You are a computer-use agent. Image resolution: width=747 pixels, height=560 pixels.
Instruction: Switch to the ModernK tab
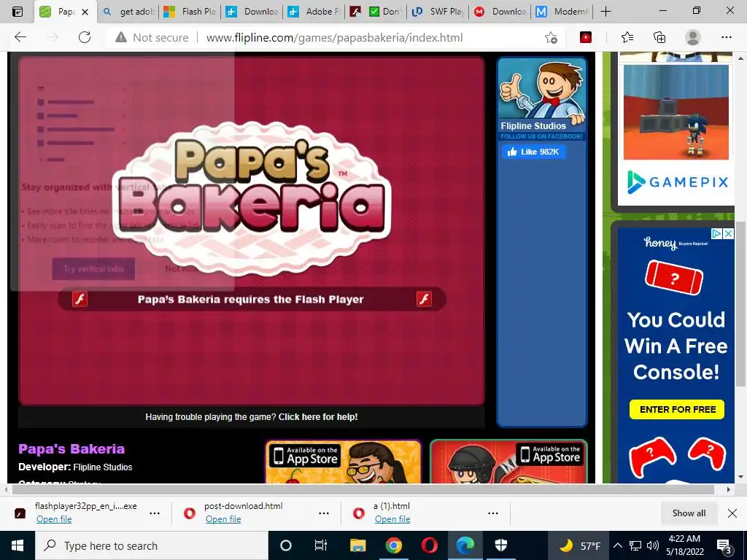pos(562,12)
